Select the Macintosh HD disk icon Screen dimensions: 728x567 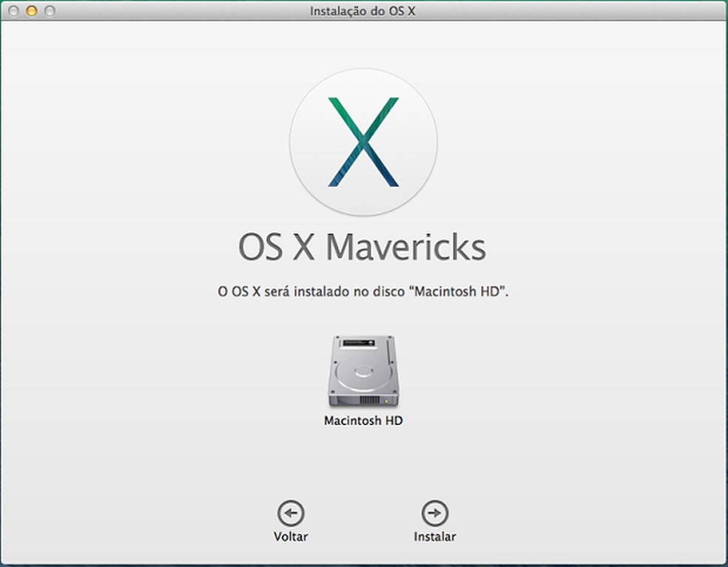(x=363, y=372)
